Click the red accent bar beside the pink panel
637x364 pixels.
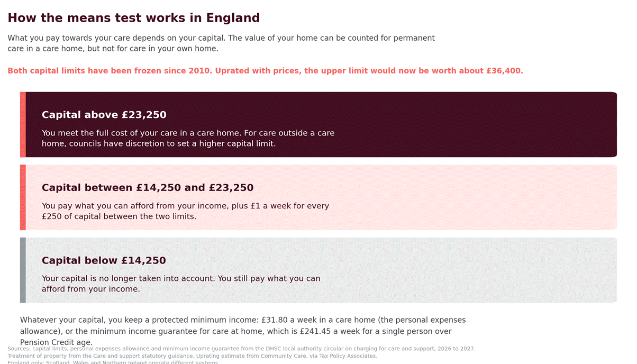[x=23, y=197]
